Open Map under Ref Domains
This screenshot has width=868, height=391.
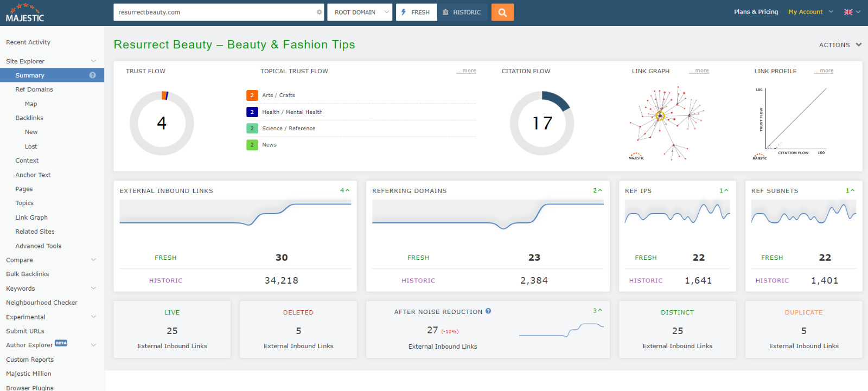pos(31,104)
